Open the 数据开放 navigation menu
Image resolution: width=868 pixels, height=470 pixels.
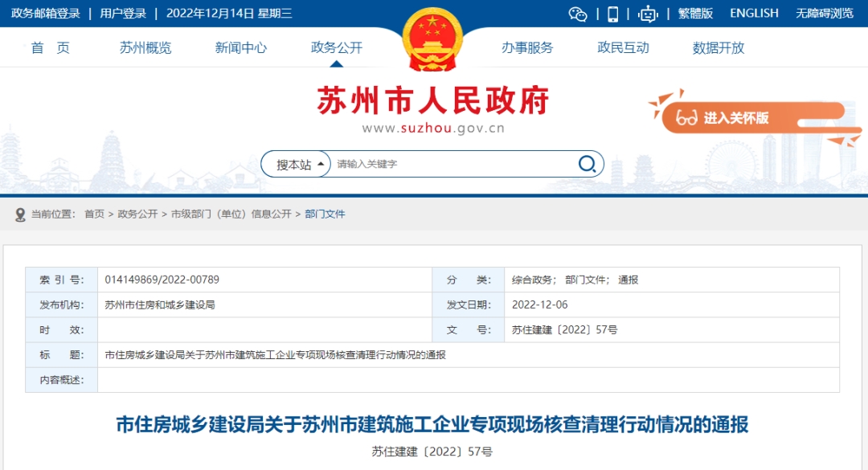[x=716, y=47]
